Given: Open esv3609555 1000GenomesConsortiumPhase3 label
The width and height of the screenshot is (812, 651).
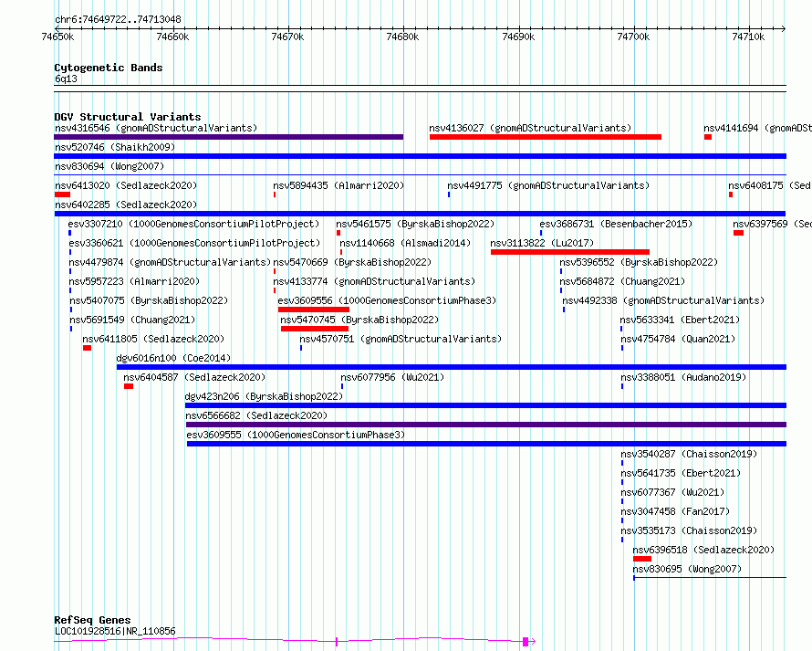Looking at the screenshot, I should (x=296, y=435).
